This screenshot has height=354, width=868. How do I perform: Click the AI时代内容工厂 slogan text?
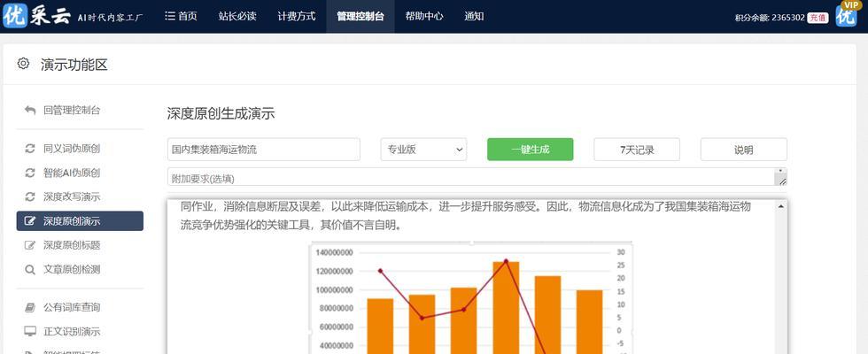click(x=110, y=17)
